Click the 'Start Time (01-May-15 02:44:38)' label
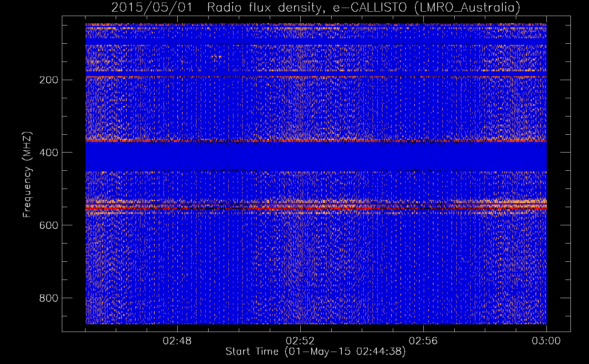This screenshot has height=364, width=589. (316, 352)
